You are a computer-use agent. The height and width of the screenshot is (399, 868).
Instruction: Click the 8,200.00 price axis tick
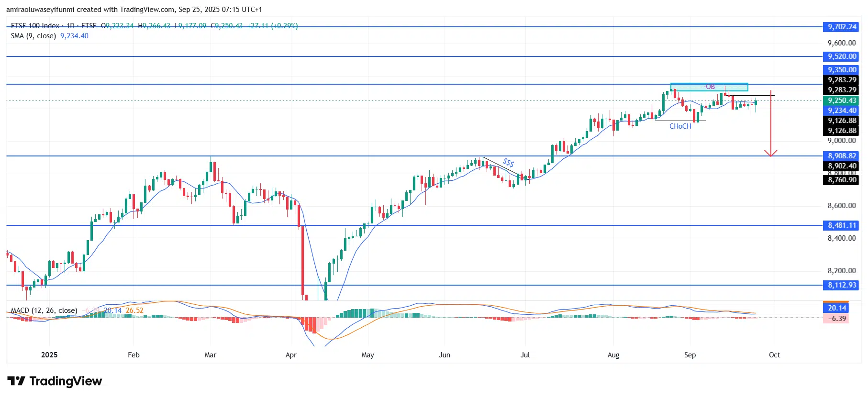coord(842,271)
